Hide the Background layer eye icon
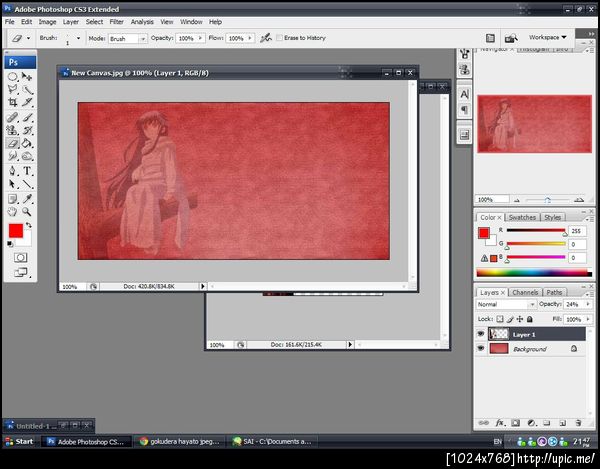This screenshot has height=469, width=600. [481, 348]
